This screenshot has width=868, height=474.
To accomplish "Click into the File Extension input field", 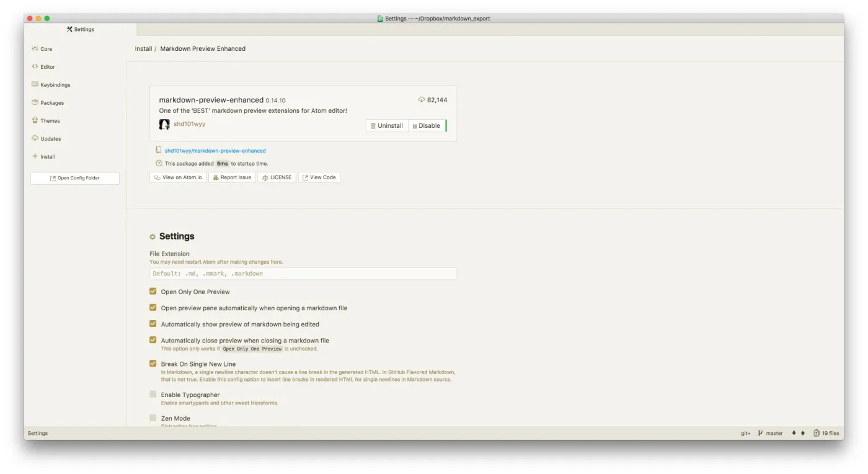I will (303, 274).
